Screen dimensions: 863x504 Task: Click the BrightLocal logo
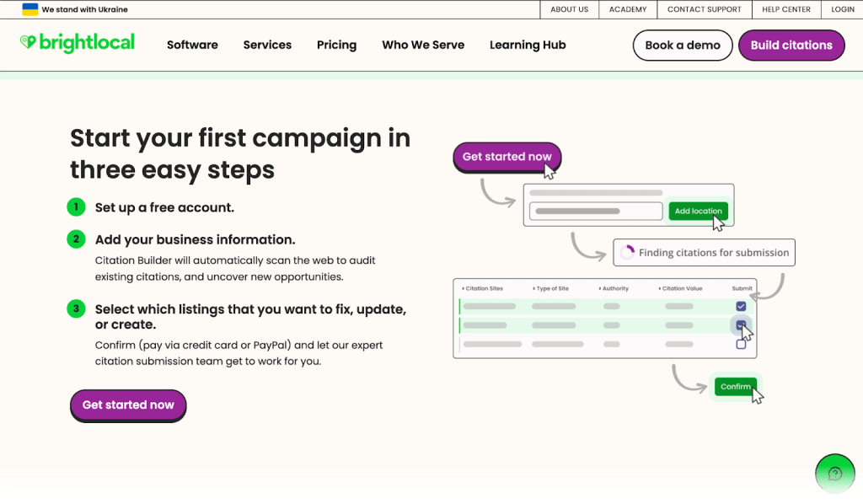[78, 43]
